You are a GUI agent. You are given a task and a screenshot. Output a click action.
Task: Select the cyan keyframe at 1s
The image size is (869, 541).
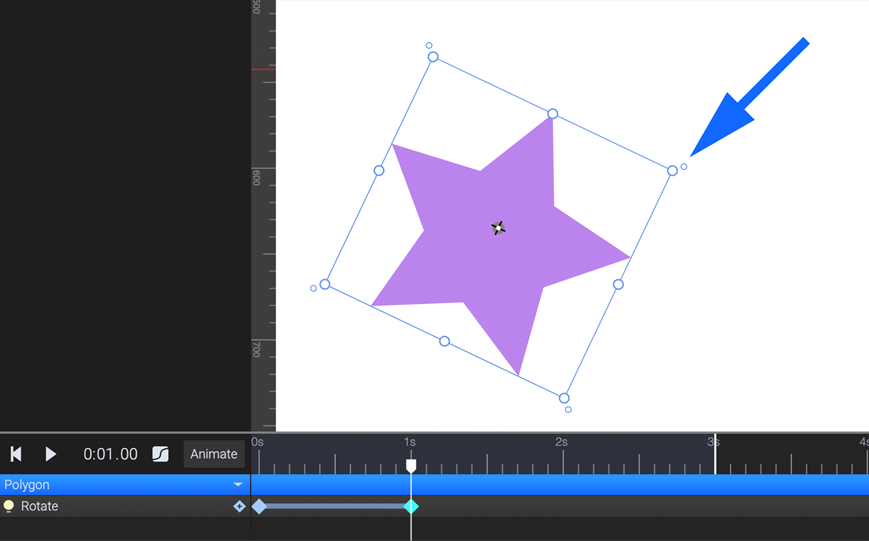pyautogui.click(x=411, y=506)
